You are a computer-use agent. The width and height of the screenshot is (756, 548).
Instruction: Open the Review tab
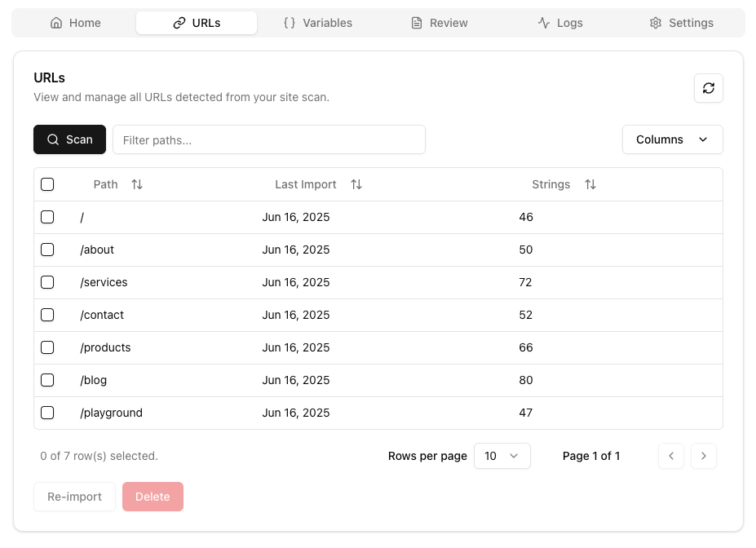point(439,23)
